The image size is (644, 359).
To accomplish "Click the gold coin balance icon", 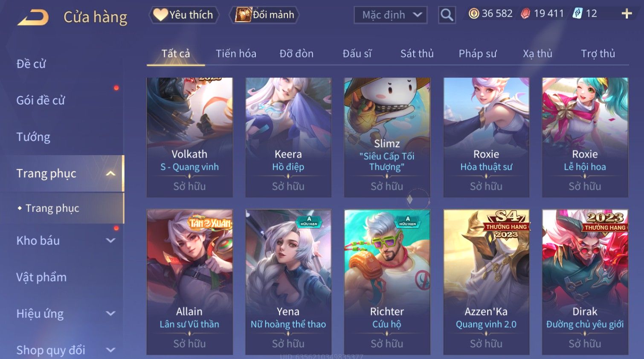I will (x=473, y=14).
